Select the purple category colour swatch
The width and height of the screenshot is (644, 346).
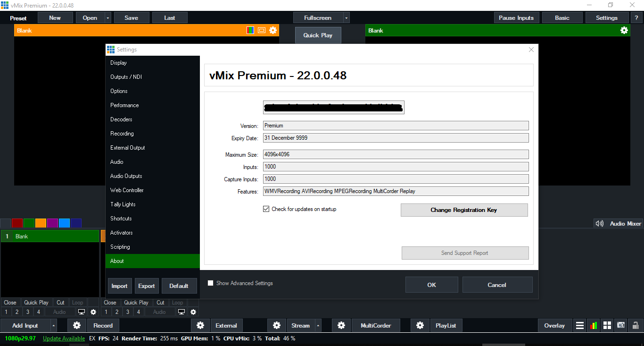(x=53, y=223)
